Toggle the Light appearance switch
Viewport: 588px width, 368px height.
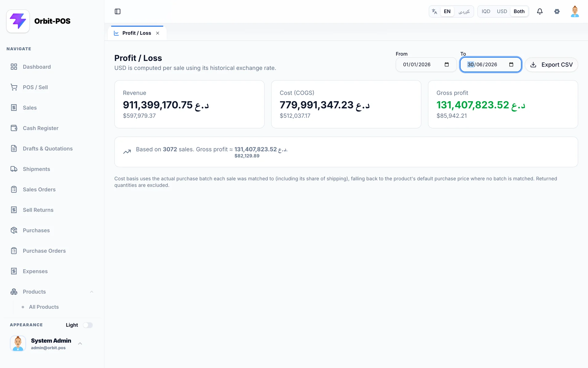pyautogui.click(x=88, y=325)
